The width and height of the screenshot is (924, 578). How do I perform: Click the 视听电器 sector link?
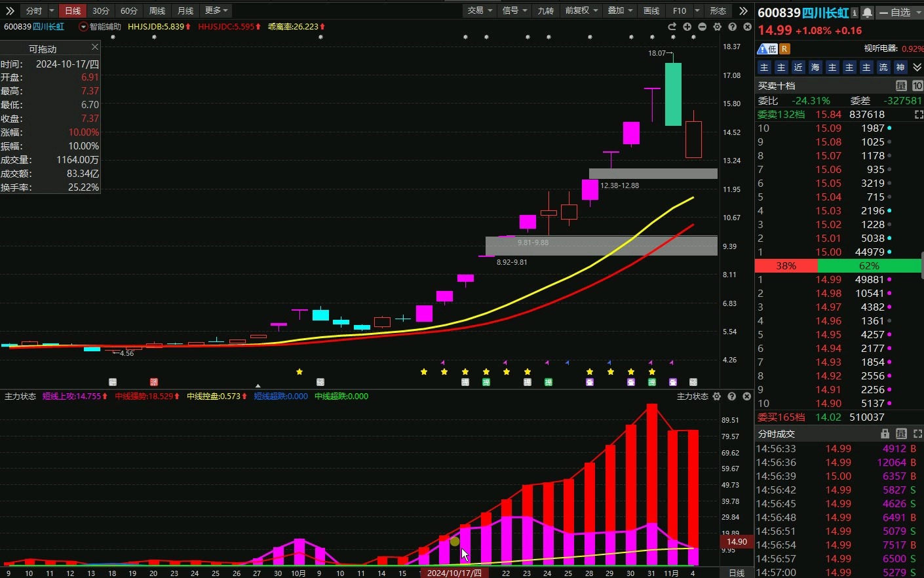point(880,48)
